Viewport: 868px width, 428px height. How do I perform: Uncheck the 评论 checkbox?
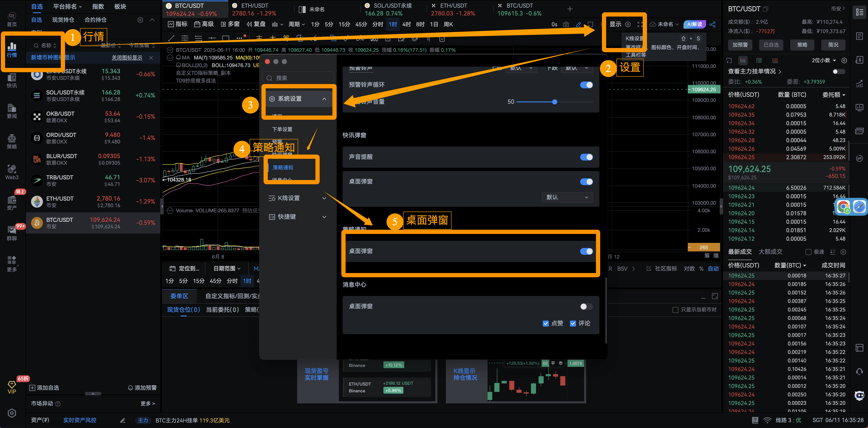(x=573, y=324)
